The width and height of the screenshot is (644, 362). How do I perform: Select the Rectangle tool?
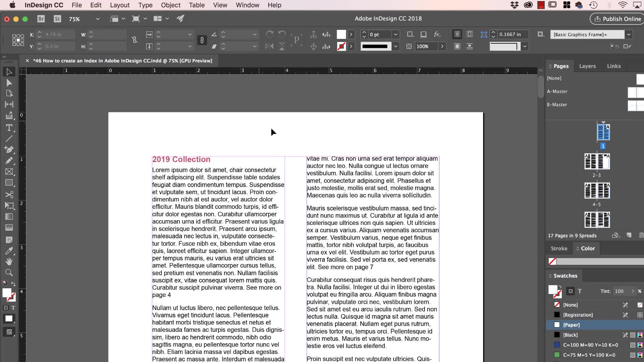9,183
